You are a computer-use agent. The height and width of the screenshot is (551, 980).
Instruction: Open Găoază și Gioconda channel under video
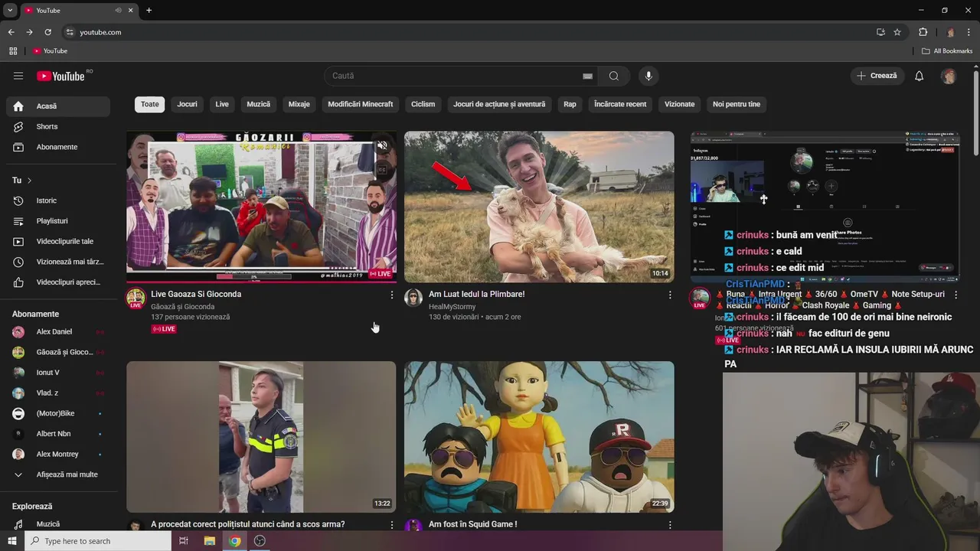point(182,307)
